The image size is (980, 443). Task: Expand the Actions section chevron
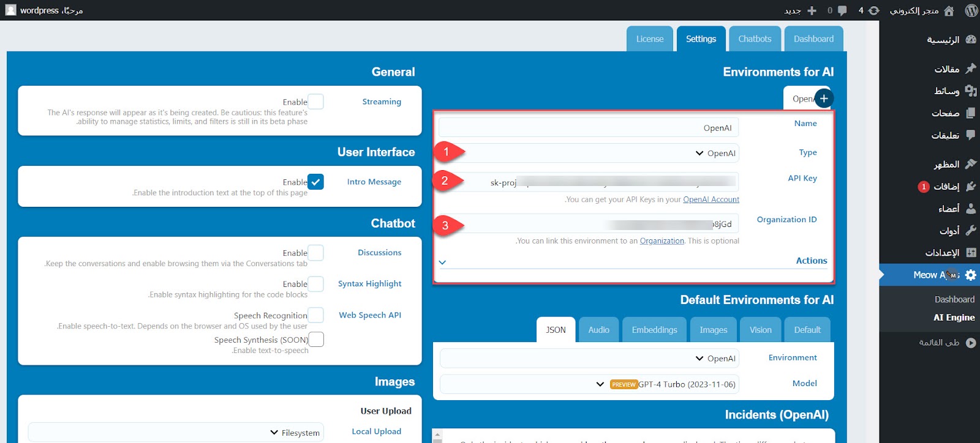pos(443,262)
